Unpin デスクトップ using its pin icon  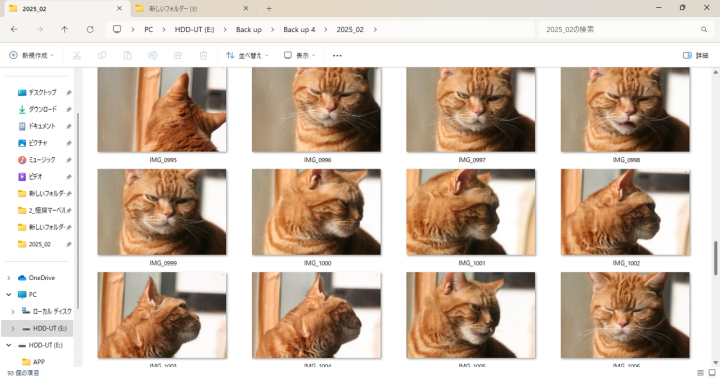click(x=68, y=92)
